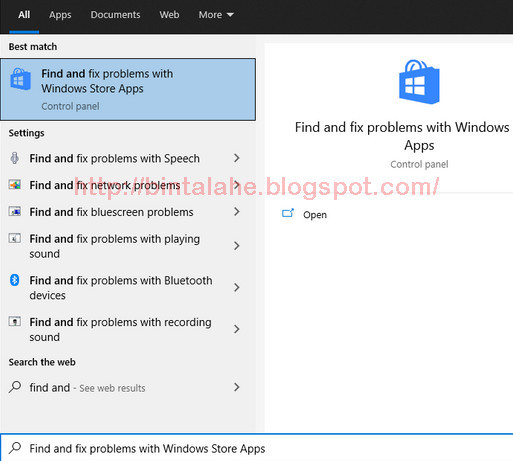Image resolution: width=513 pixels, height=461 pixels.
Task: Switch to the Documents tab
Action: (x=115, y=15)
